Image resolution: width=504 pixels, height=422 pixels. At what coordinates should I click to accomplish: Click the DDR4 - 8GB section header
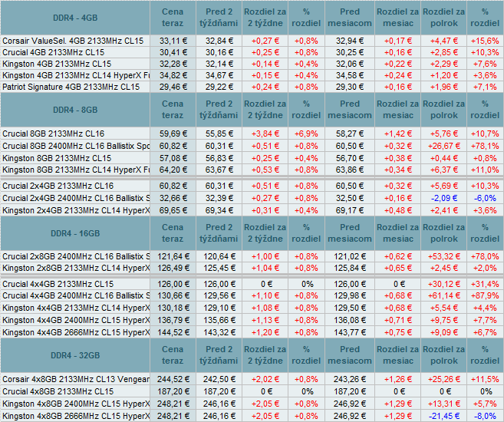tap(75, 110)
